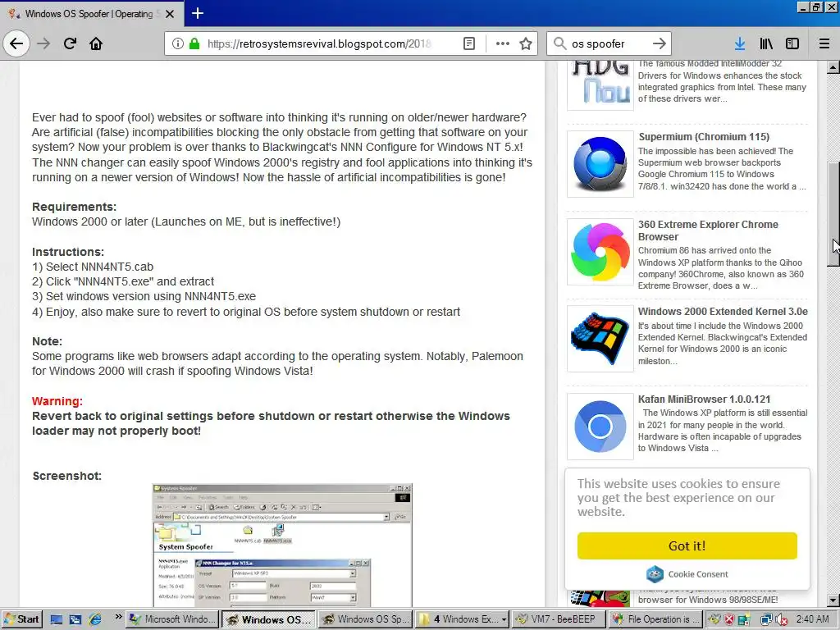Open Kafan MiniBrowser 1.0.0.121 post
This screenshot has height=630, width=840.
point(704,399)
